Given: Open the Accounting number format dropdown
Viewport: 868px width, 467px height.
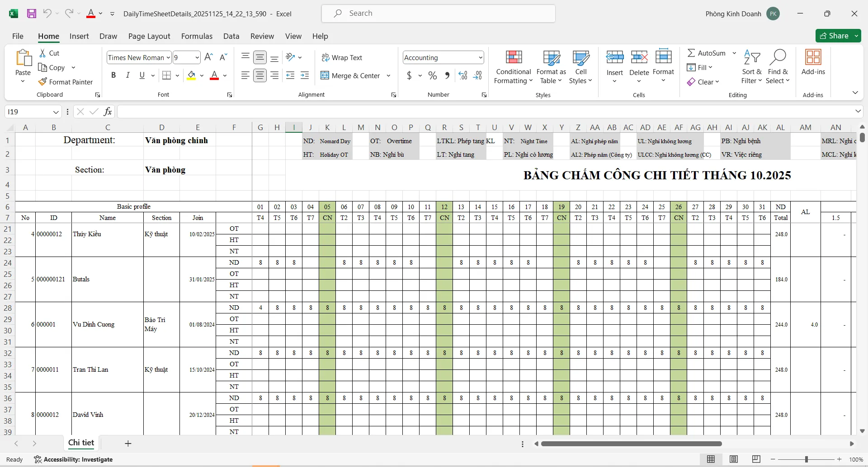Looking at the screenshot, I should [x=480, y=57].
